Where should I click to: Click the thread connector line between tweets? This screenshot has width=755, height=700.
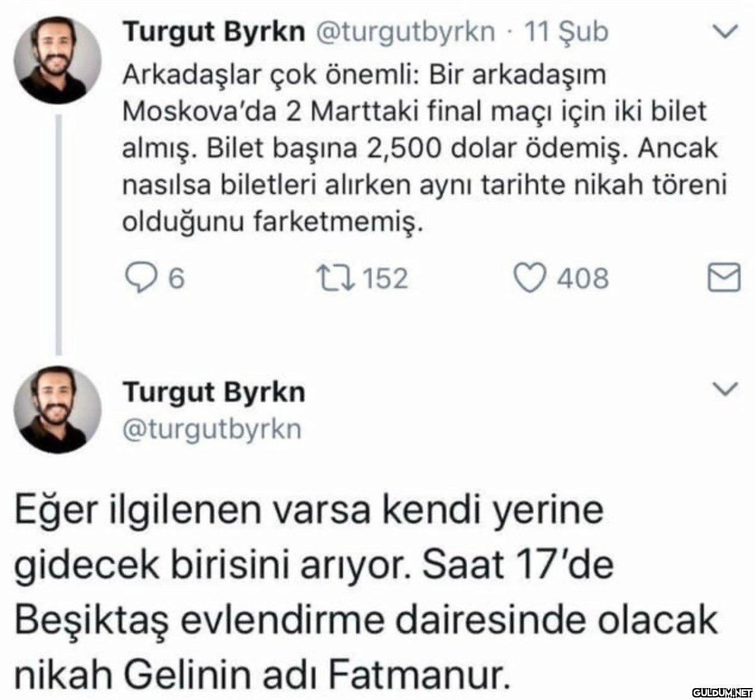(58, 234)
